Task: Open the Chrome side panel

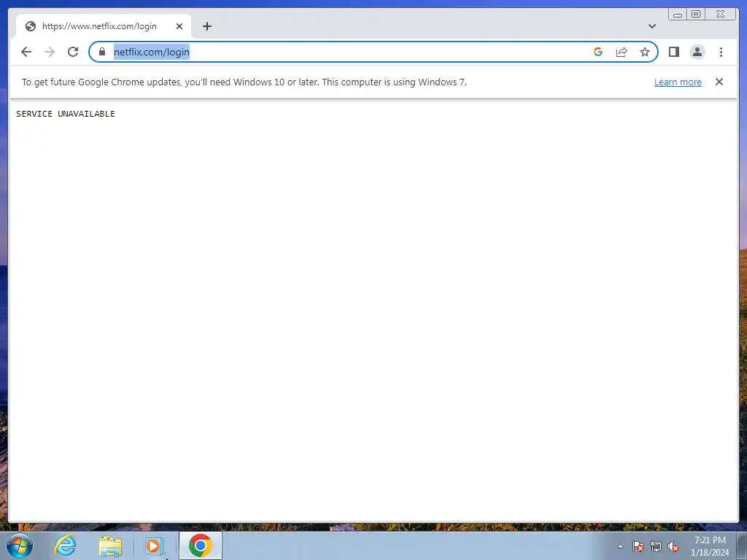Action: (x=673, y=52)
